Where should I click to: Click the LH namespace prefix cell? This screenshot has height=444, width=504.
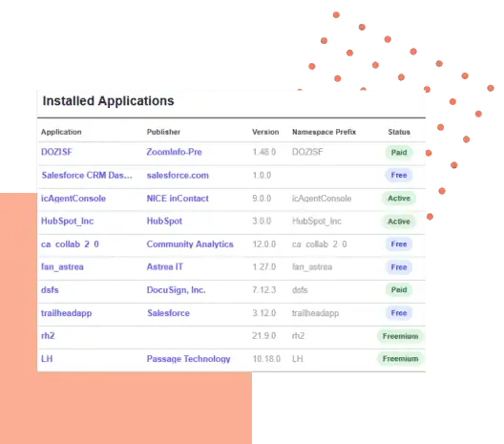(x=297, y=359)
